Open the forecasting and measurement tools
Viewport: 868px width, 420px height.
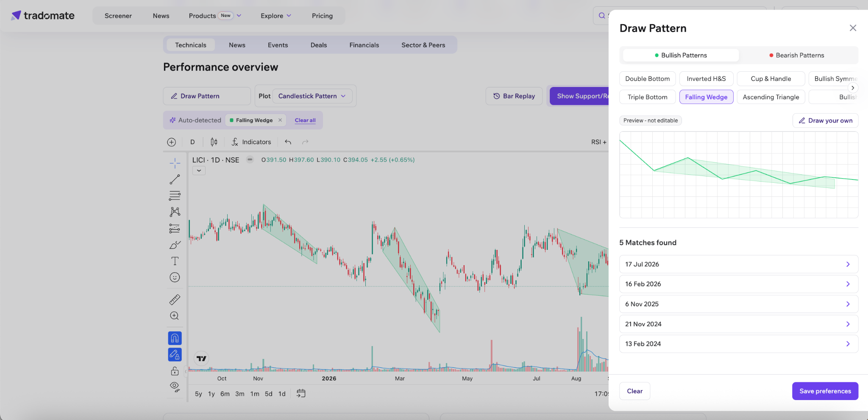tap(175, 229)
